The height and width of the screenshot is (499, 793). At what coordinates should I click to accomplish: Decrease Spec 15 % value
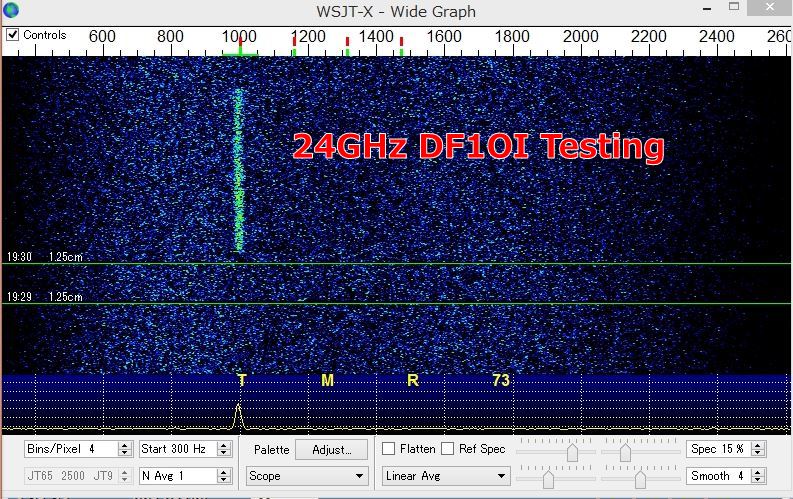[x=757, y=453]
